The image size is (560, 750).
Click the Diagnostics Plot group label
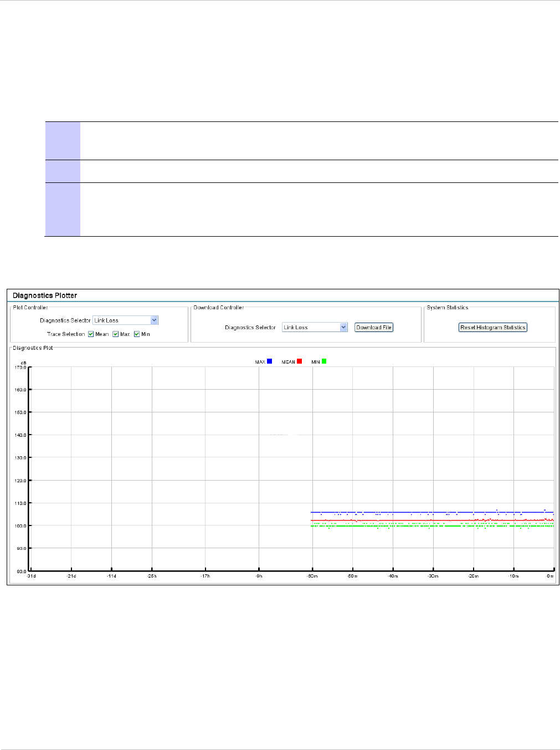33,348
